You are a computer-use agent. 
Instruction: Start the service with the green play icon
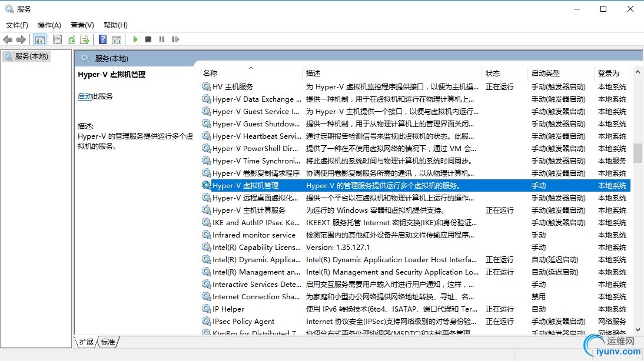(135, 39)
